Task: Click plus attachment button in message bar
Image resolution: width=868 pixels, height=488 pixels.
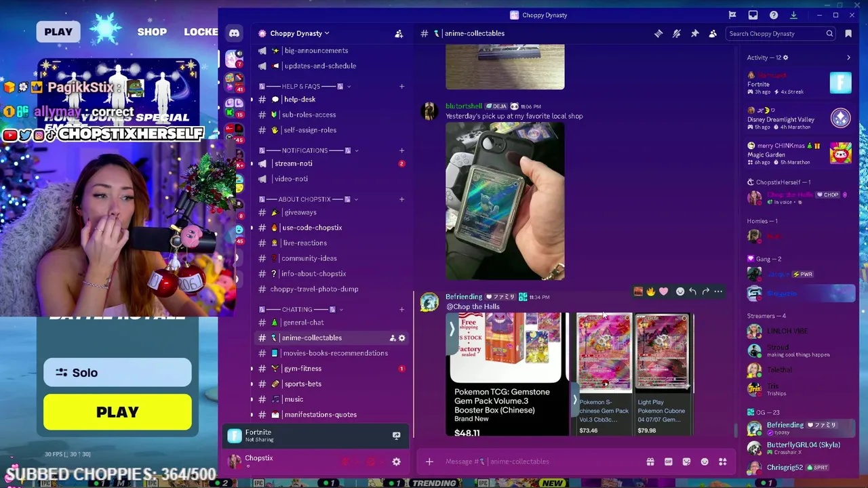Action: click(429, 462)
